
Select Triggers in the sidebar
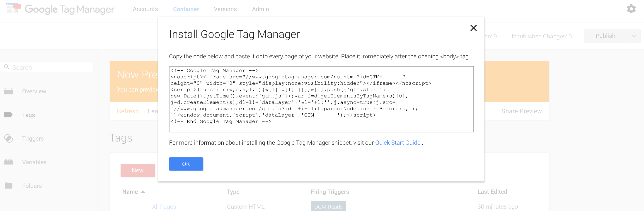click(x=33, y=139)
